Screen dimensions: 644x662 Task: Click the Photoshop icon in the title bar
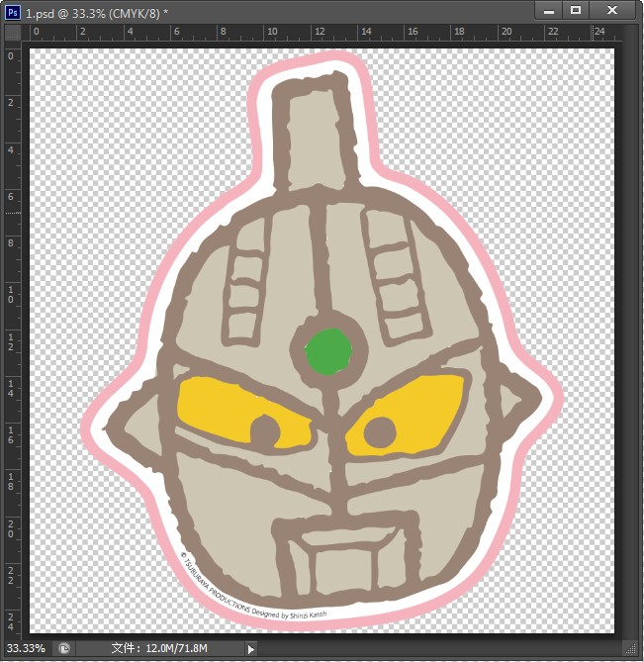point(13,11)
